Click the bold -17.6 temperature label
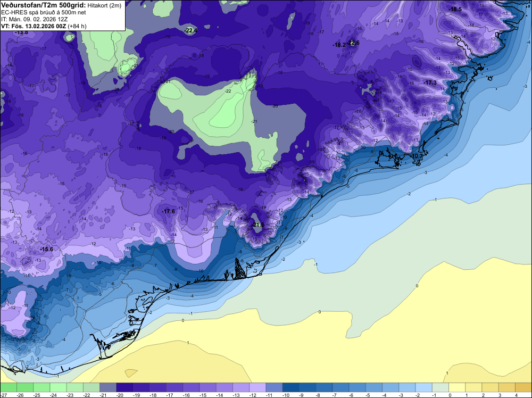Viewport: 532px width, 398px height. 168,211
